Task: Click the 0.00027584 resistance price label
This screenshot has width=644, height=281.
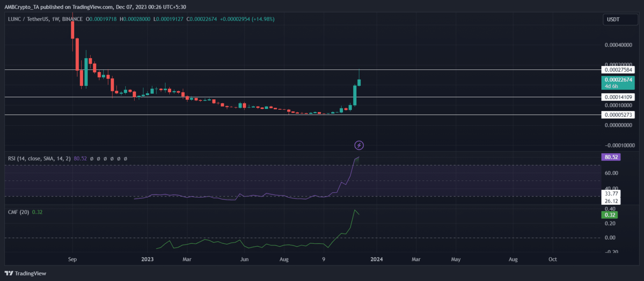Action: click(x=618, y=70)
